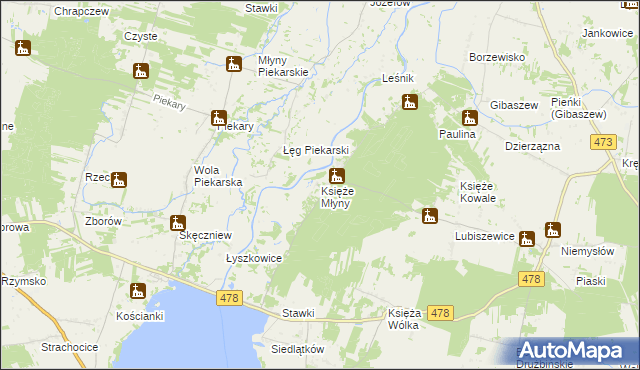The image size is (640, 370).
Task: Click the Stawki label at the top of the map
Action: pos(261,8)
